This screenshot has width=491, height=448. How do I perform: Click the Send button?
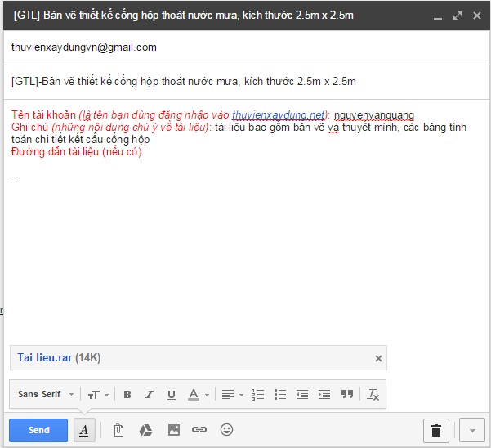[x=38, y=430]
